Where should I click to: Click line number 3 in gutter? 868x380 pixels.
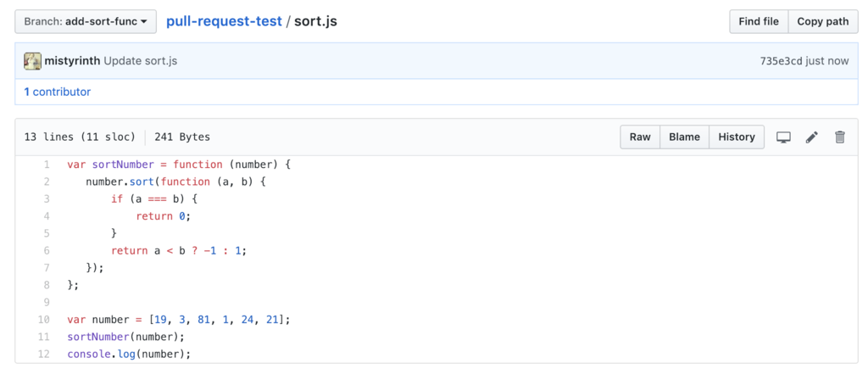tap(46, 198)
